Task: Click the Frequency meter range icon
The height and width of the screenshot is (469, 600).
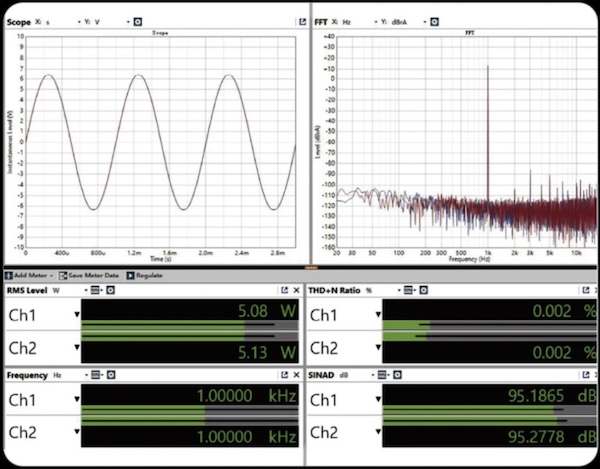Action: tap(97, 374)
